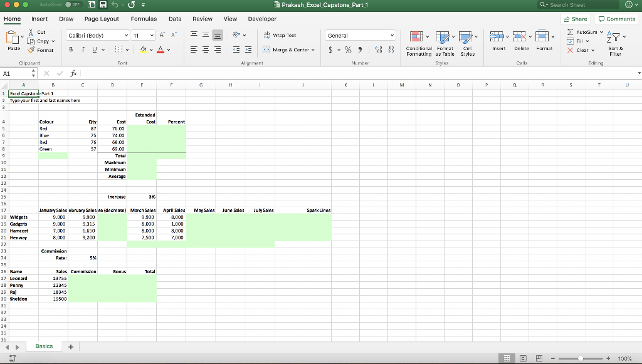
Task: Apply Comma Style format
Action: (360, 49)
